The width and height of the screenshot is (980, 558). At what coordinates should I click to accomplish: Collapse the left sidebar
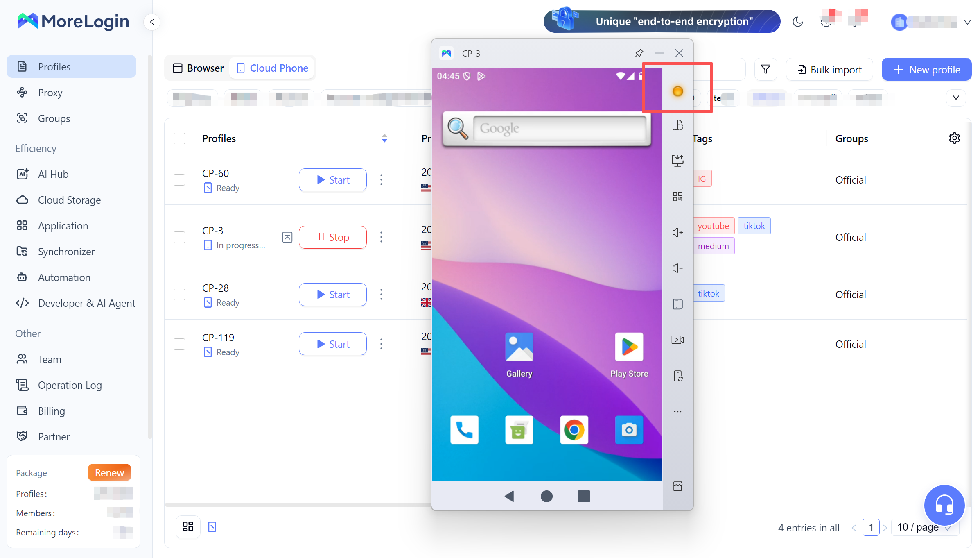(x=152, y=22)
